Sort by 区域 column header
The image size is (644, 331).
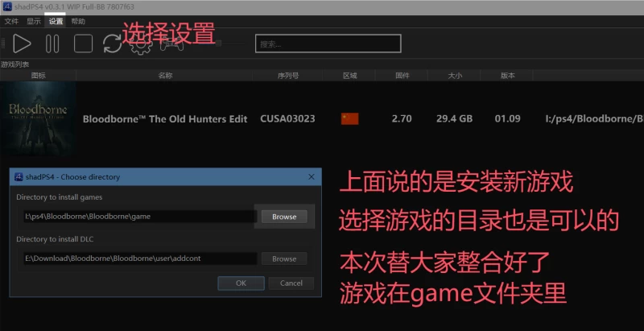point(349,76)
